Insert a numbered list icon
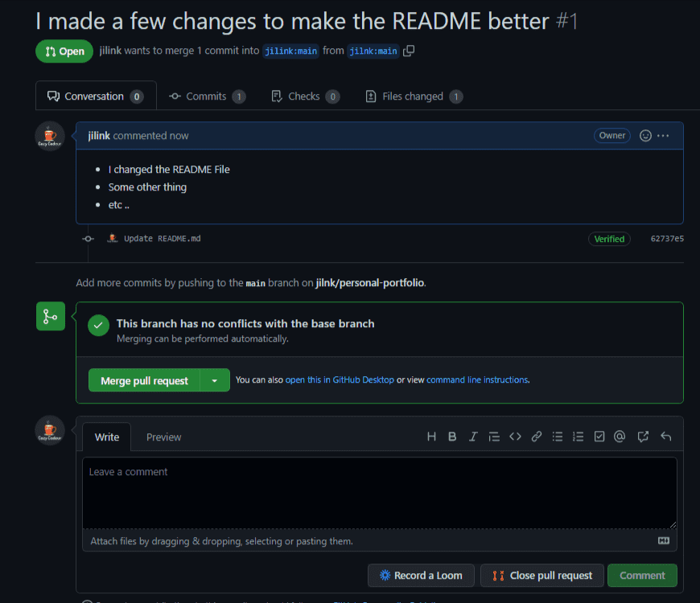 [579, 437]
